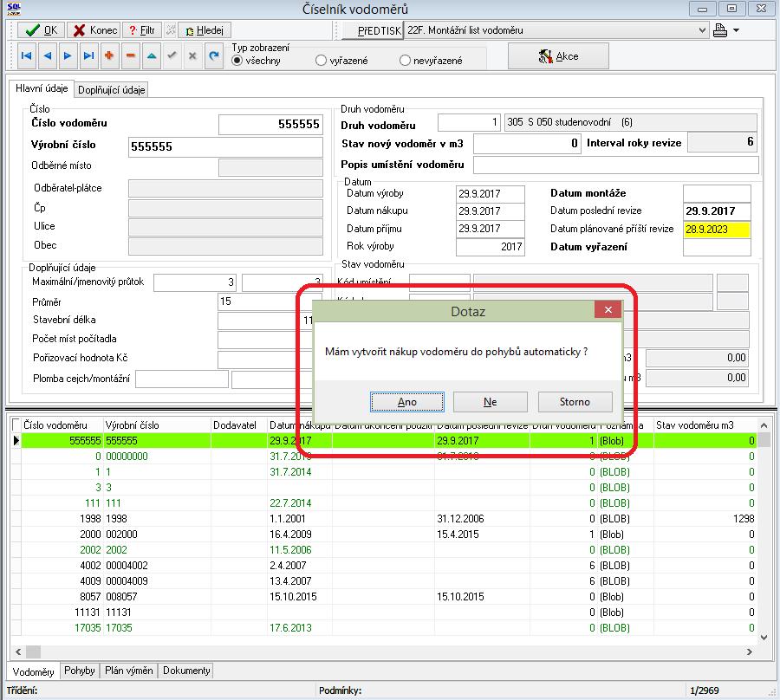Sort by the Výrobní číslo column header
780x700 pixels.
157,425
